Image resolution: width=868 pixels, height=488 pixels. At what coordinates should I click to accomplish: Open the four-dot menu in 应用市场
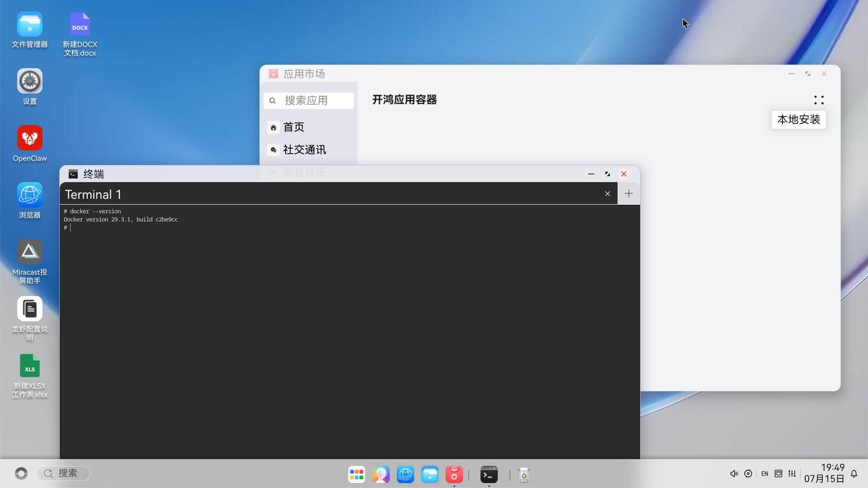[819, 100]
